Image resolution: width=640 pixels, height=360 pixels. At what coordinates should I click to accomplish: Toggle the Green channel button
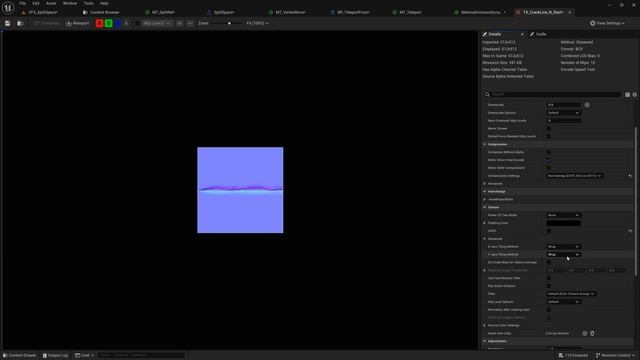tap(109, 23)
